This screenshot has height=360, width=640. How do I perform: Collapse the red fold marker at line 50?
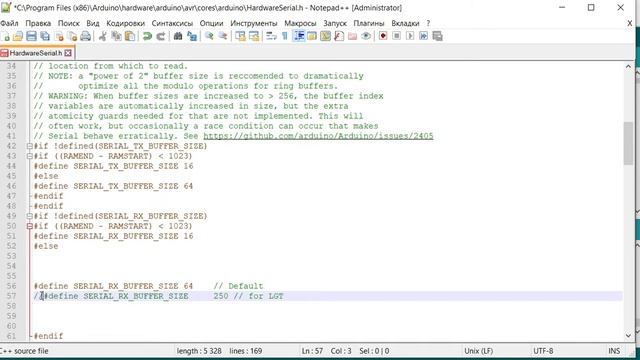tap(29, 226)
